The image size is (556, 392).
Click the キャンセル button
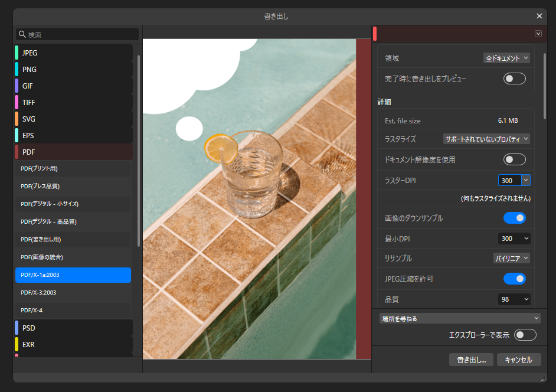point(519,360)
